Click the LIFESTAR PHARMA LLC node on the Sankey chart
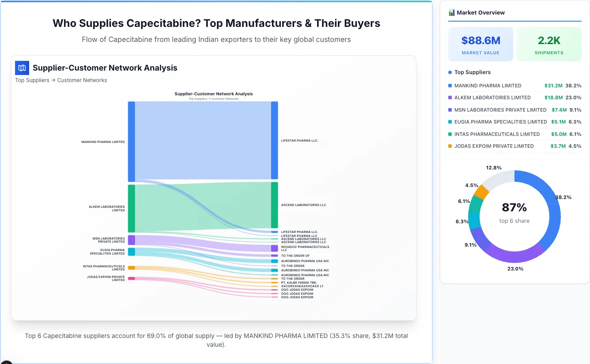590x364 pixels. [x=275, y=140]
